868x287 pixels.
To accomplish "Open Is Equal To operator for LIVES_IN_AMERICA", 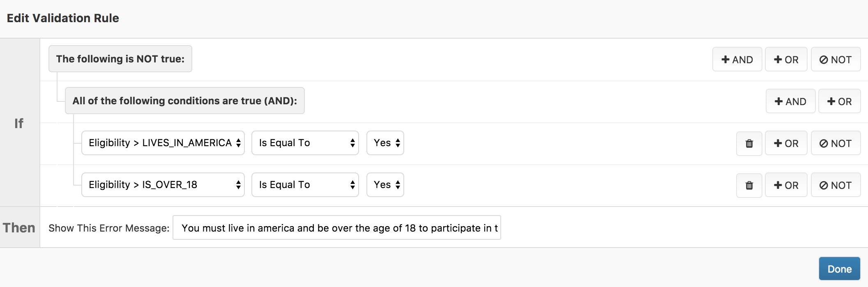I will (305, 143).
